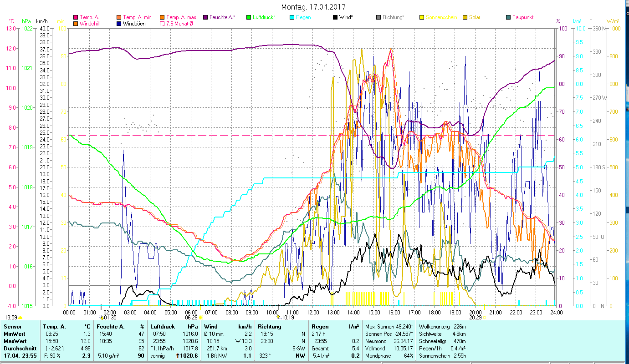Click the blue Windböen legend square
The width and height of the screenshot is (629, 364).
coord(119,24)
